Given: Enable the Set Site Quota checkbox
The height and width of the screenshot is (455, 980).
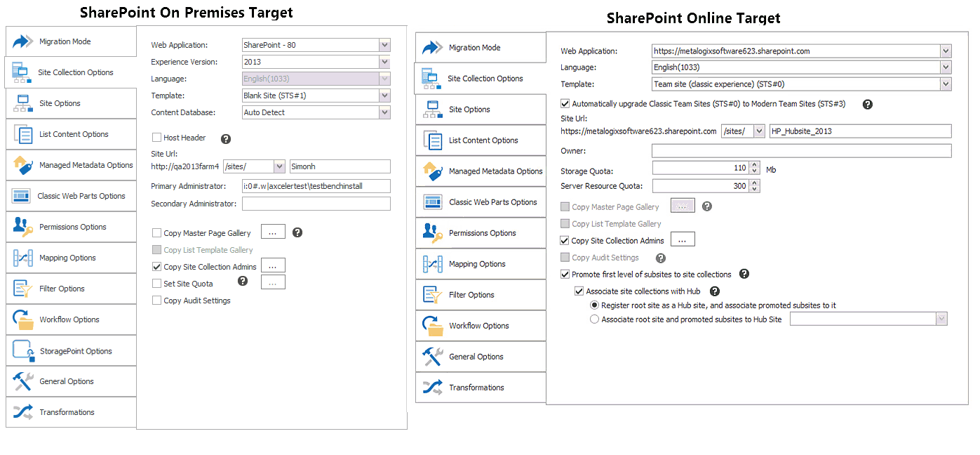Looking at the screenshot, I should coord(157,284).
